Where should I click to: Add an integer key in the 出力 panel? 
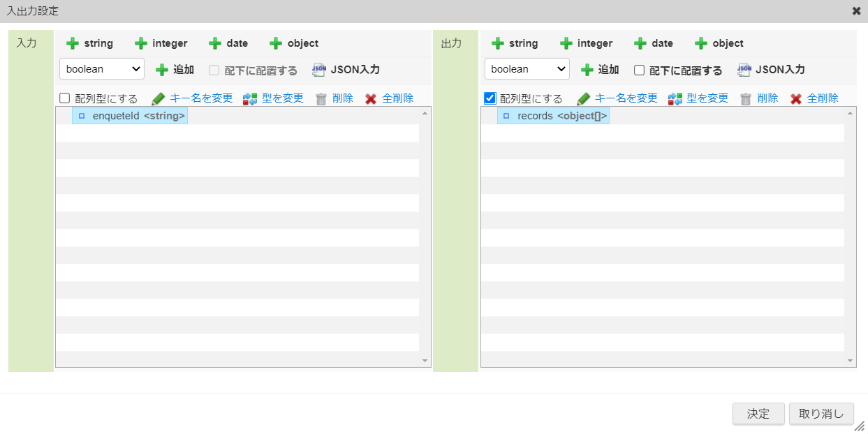(x=586, y=43)
